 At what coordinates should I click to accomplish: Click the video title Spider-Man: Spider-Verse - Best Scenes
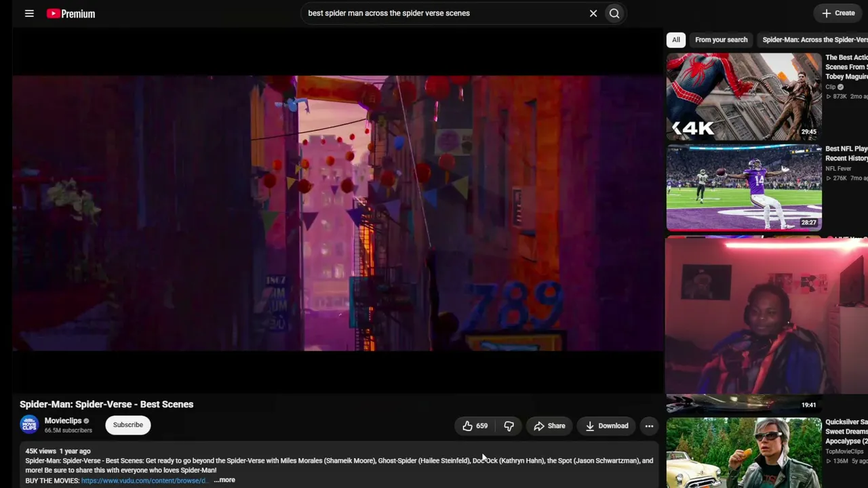click(x=106, y=404)
